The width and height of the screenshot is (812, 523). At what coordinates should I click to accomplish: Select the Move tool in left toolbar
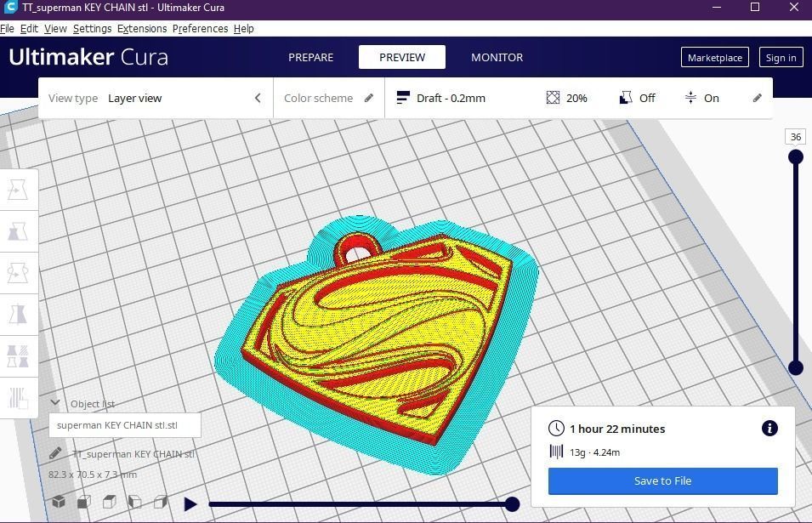(18, 190)
